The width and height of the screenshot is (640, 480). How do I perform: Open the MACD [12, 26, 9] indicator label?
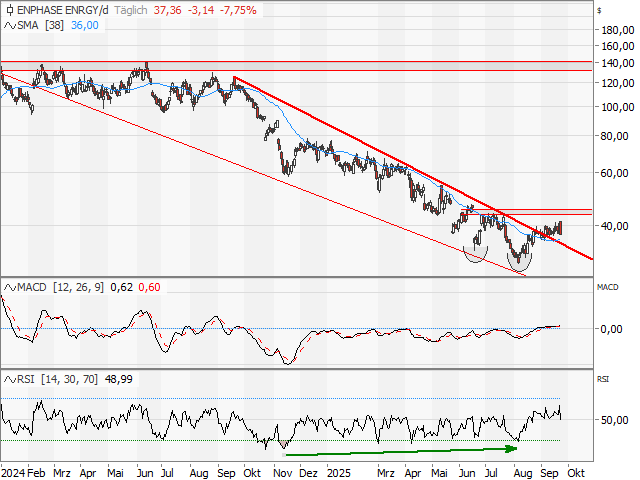pos(60,287)
